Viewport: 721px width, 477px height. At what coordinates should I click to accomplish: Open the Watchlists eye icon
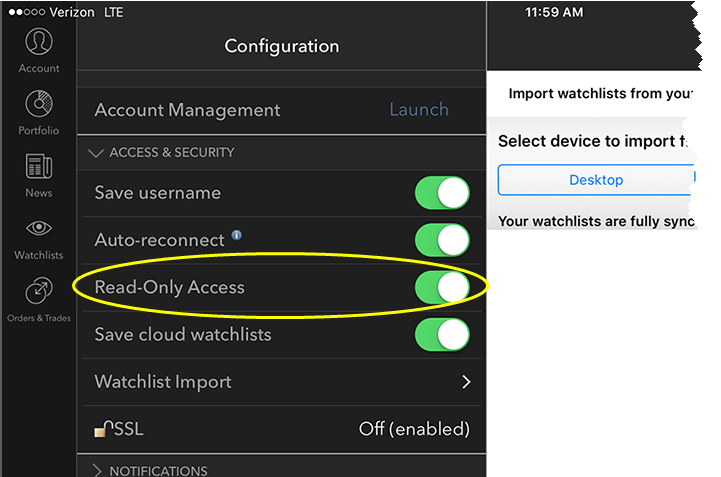[39, 228]
